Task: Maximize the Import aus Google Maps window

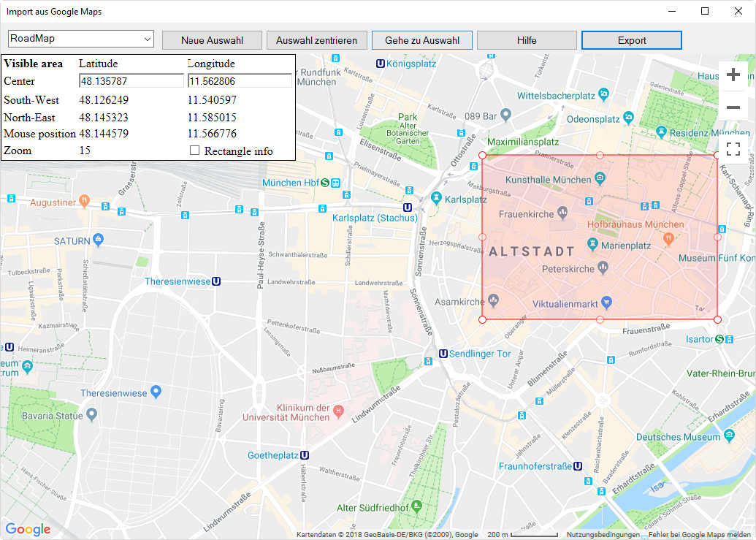Action: pyautogui.click(x=705, y=11)
